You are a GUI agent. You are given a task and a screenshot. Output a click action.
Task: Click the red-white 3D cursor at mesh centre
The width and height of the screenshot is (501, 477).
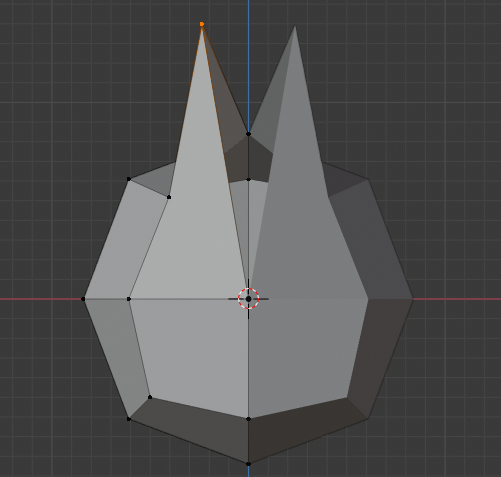[248, 299]
